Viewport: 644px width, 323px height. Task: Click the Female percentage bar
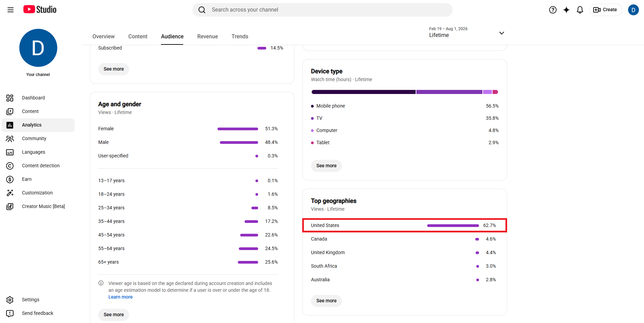[238, 129]
